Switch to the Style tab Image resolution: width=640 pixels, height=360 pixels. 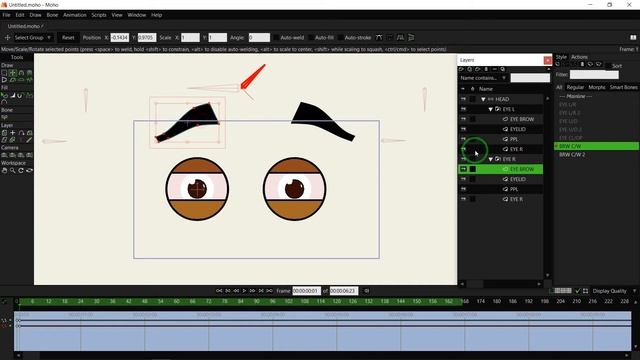(561, 57)
